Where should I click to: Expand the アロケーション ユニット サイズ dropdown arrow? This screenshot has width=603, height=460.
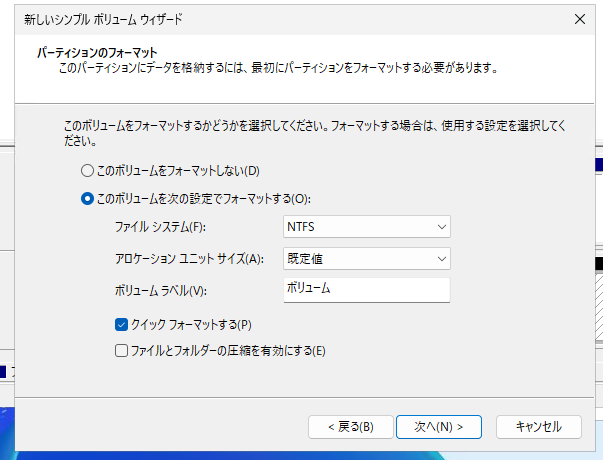442,259
